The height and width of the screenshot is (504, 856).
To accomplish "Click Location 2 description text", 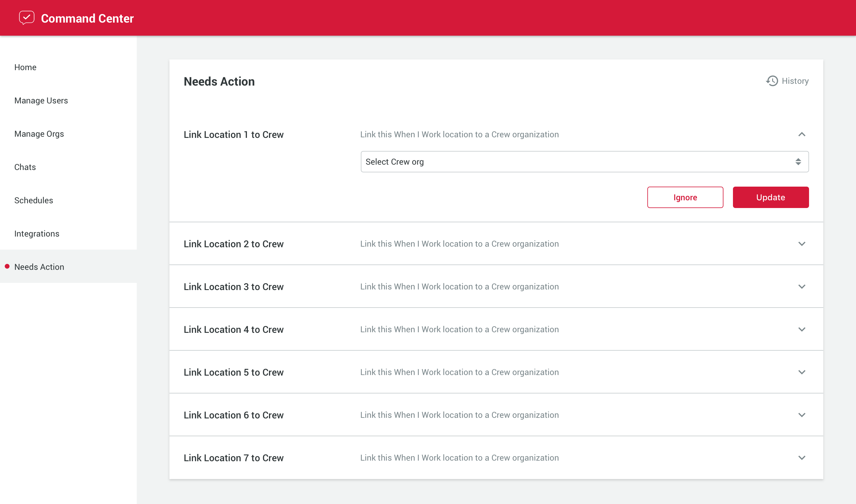I will coord(459,244).
